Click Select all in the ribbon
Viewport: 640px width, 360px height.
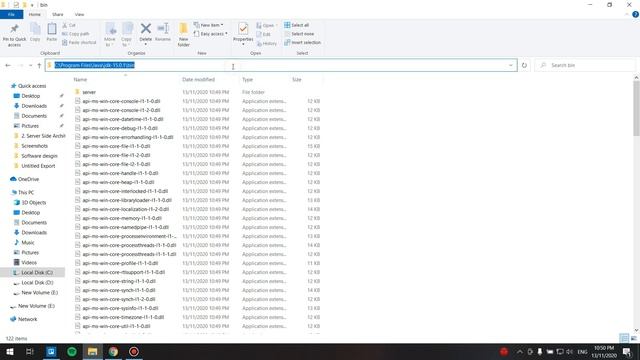(x=297, y=25)
